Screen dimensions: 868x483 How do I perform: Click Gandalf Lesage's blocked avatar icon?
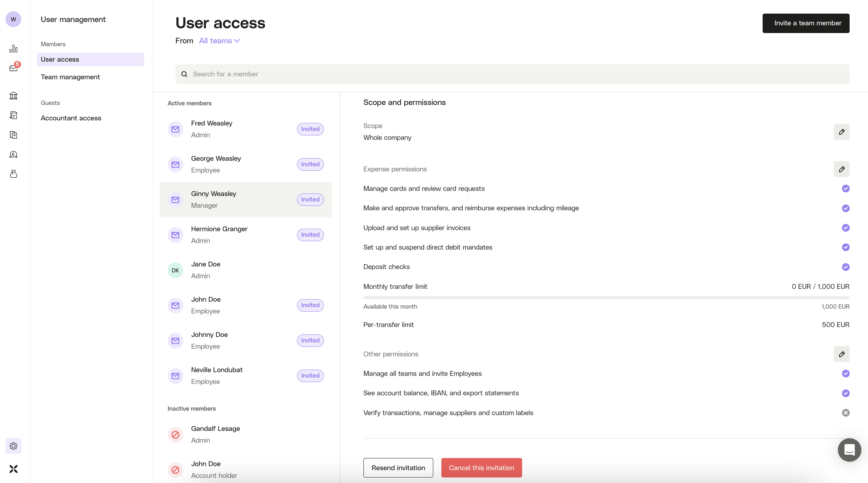[x=176, y=435]
